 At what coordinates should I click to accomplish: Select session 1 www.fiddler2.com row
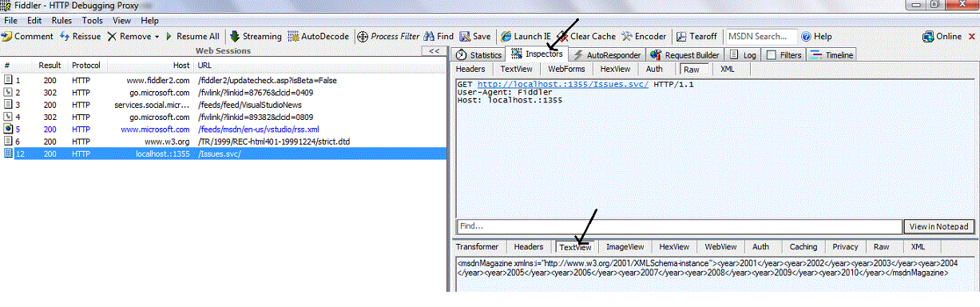[x=223, y=81]
